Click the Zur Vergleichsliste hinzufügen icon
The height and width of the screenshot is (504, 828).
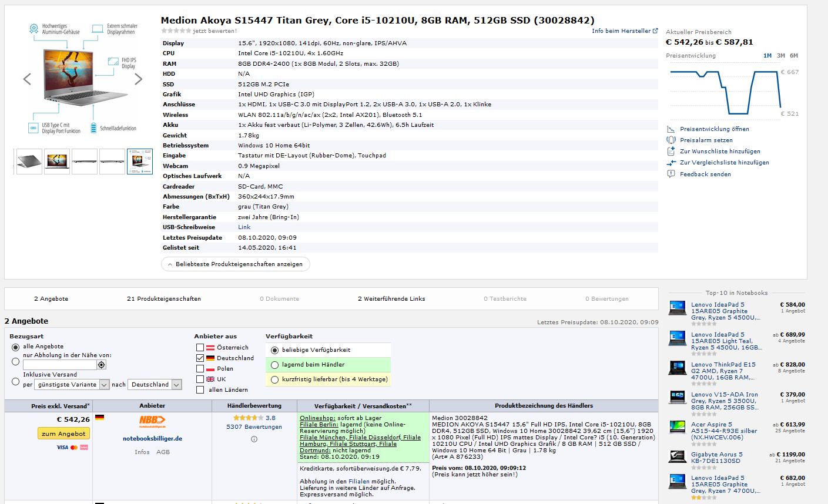[x=671, y=163]
